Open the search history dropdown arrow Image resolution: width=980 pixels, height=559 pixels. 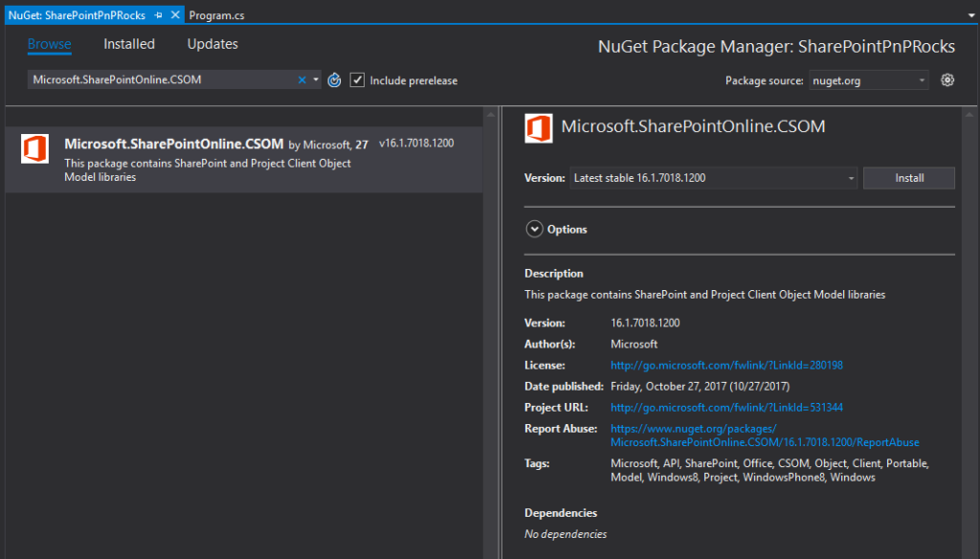[x=316, y=79]
